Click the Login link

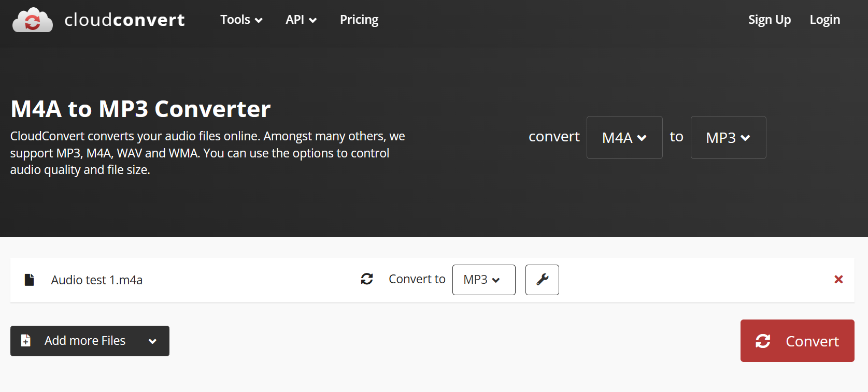click(824, 20)
